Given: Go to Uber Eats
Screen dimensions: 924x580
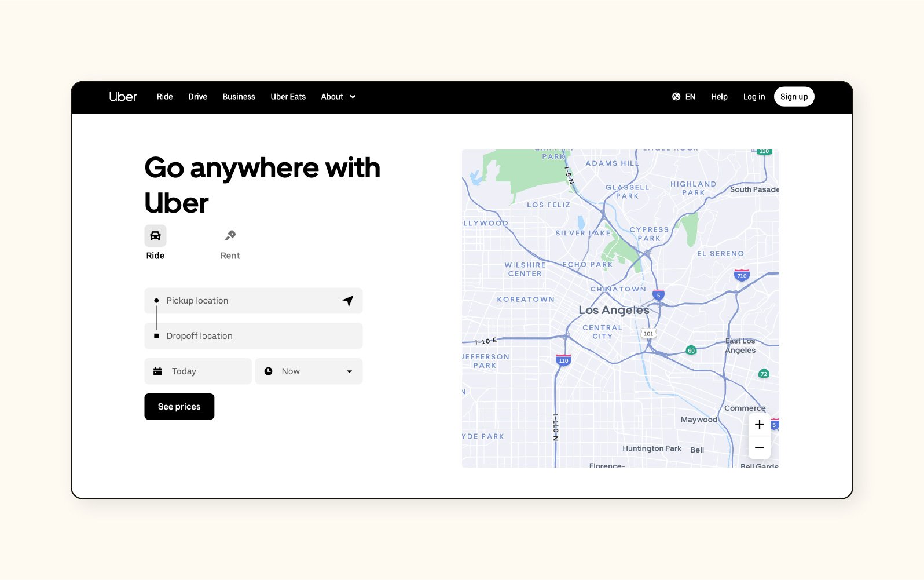Looking at the screenshot, I should coord(288,97).
